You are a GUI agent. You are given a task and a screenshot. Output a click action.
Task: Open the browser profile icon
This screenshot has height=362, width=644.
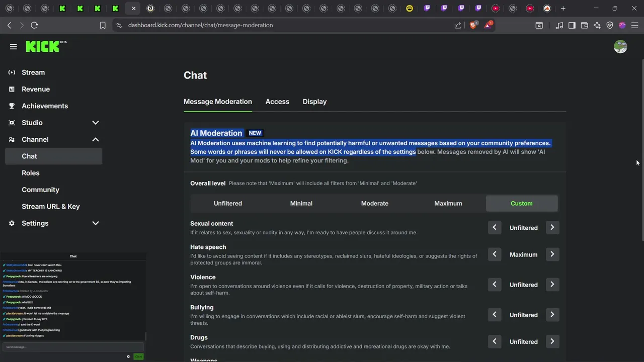(622, 25)
